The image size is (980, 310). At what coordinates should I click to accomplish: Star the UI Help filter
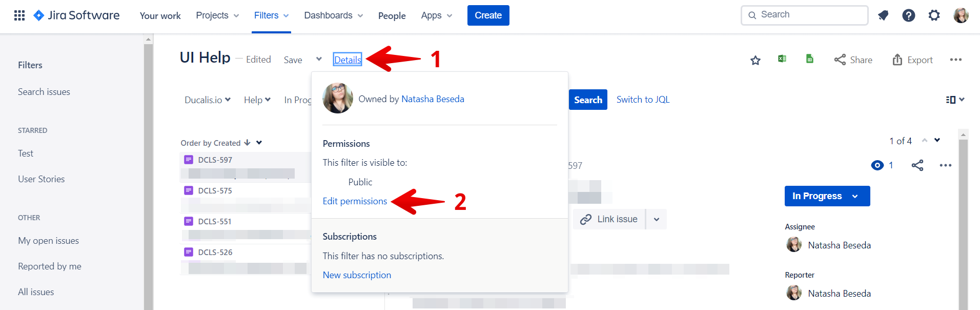tap(756, 61)
